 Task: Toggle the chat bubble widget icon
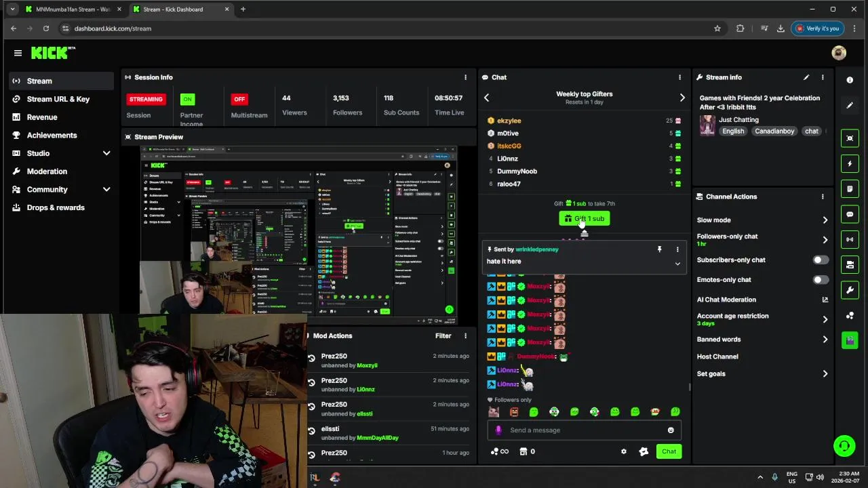[x=850, y=214]
